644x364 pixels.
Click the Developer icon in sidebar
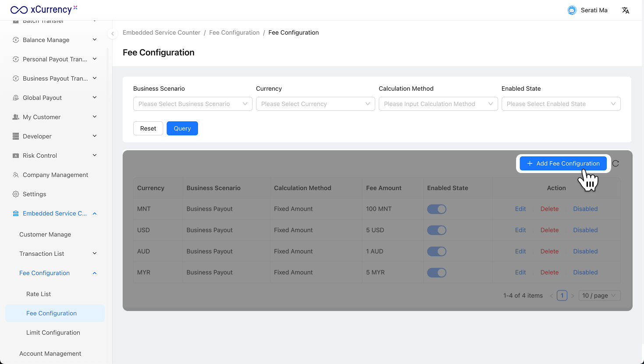(x=16, y=136)
